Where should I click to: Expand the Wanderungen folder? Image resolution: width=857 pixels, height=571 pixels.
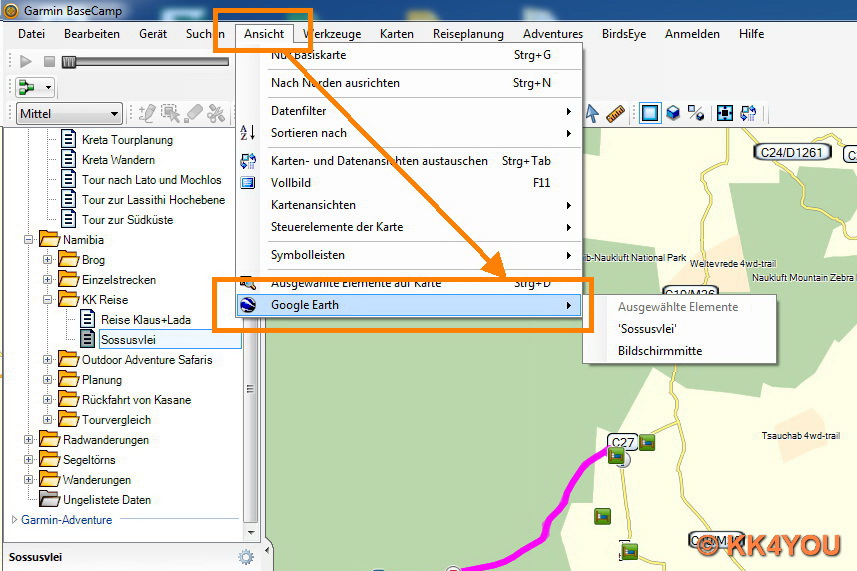point(28,479)
